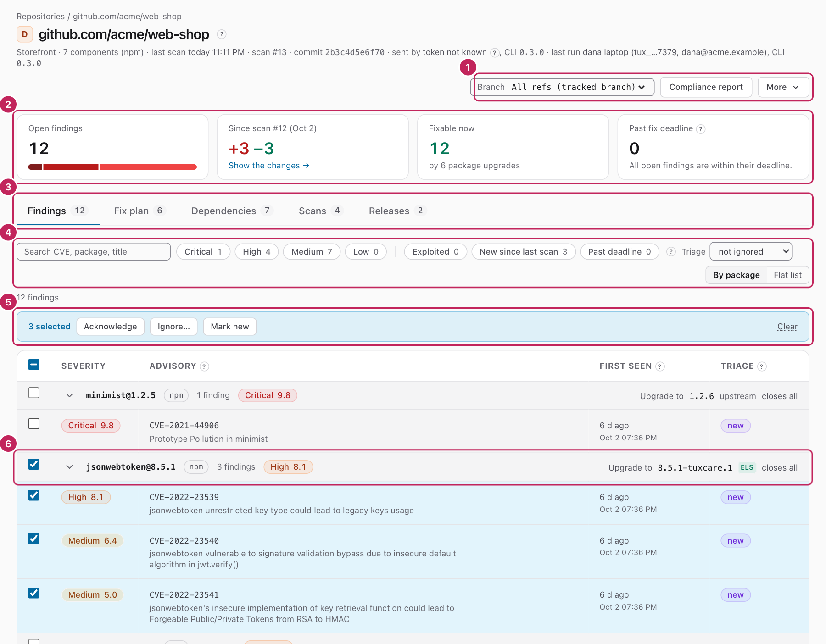The height and width of the screenshot is (644, 826).
Task: Click help icon beside TRIAGE column header
Action: point(762,366)
